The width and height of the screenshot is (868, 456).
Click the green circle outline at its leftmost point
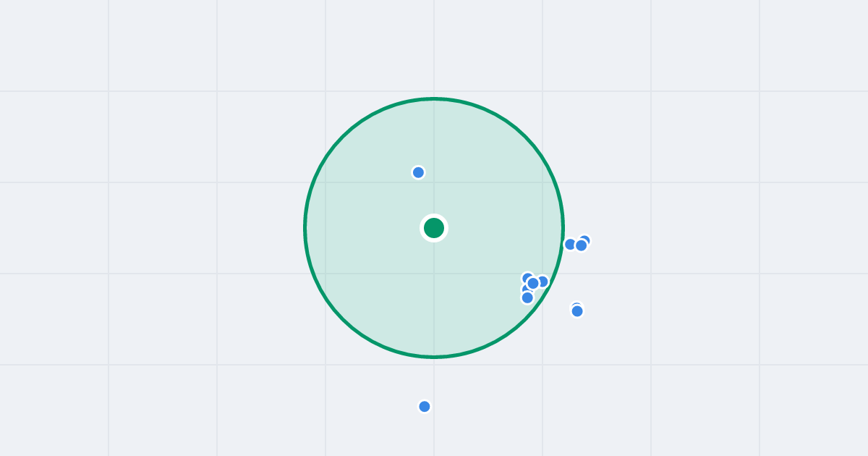[x=305, y=228]
